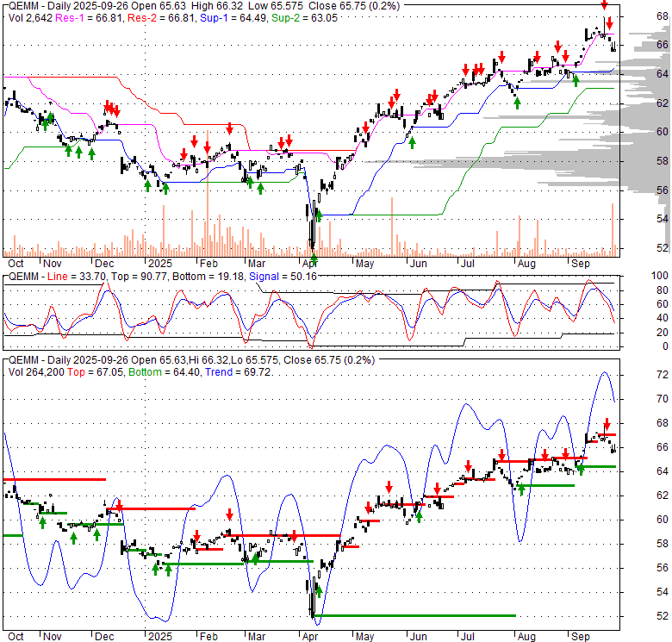Click Open 65.63 in top chart title
This screenshot has height=642, width=672.
[159, 6]
